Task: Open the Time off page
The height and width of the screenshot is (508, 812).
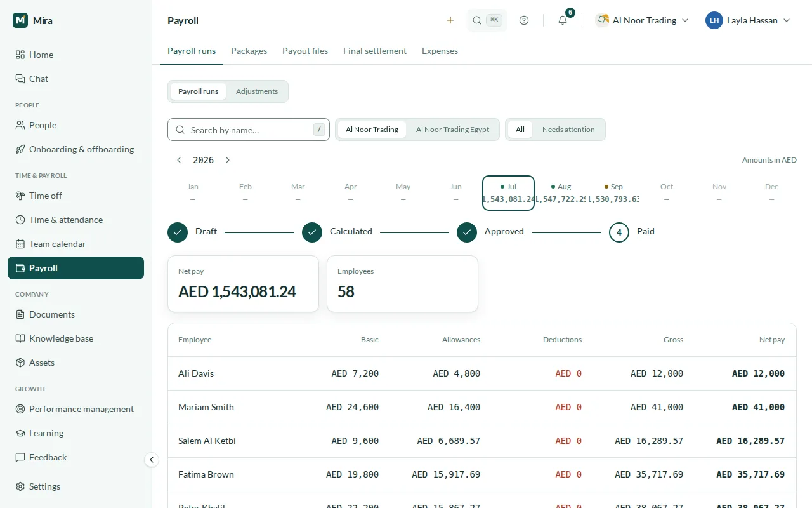Action: point(75,196)
